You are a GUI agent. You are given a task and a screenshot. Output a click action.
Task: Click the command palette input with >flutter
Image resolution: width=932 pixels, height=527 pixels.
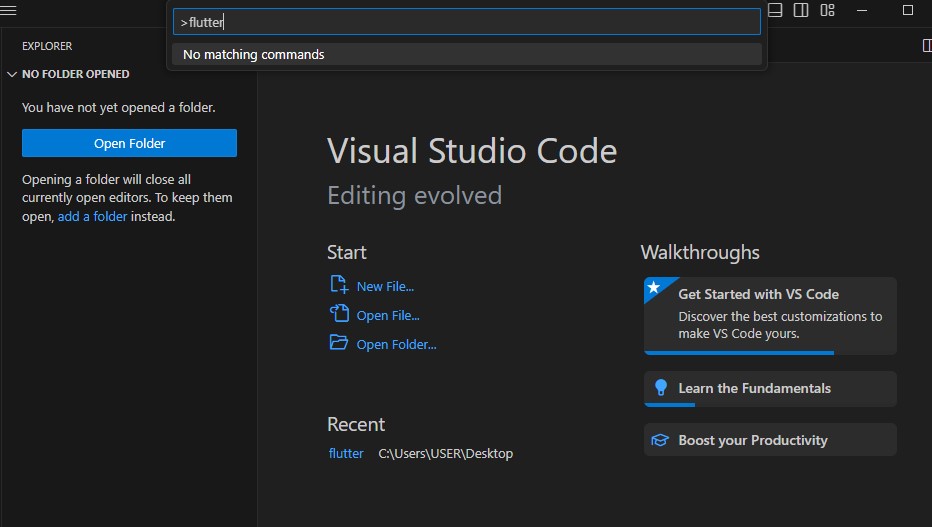click(467, 22)
